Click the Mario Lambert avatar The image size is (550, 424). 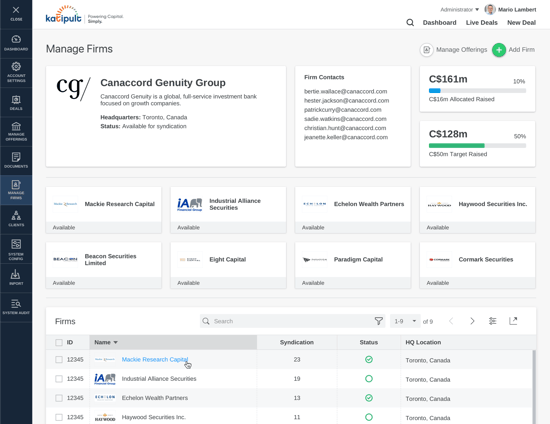click(x=490, y=9)
